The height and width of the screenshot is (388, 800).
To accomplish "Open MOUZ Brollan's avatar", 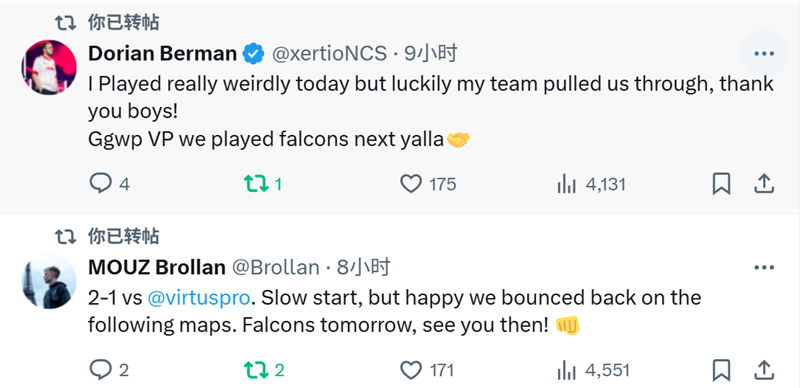I will tap(49, 282).
